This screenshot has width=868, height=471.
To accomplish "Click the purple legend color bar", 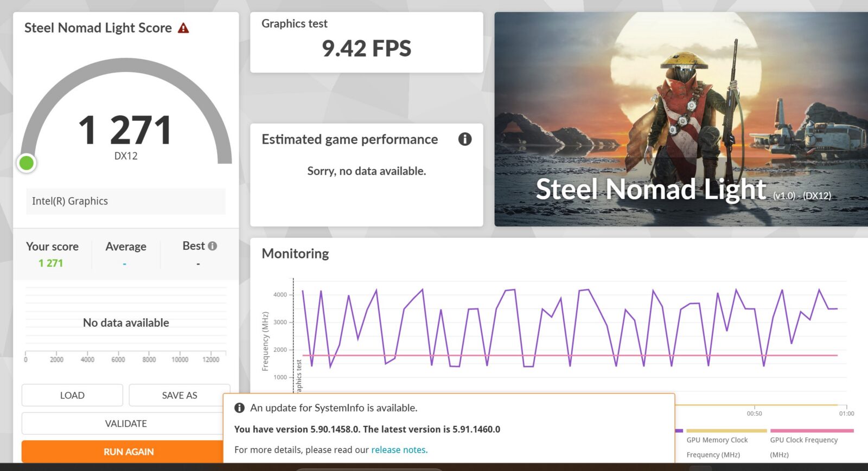I will point(679,431).
